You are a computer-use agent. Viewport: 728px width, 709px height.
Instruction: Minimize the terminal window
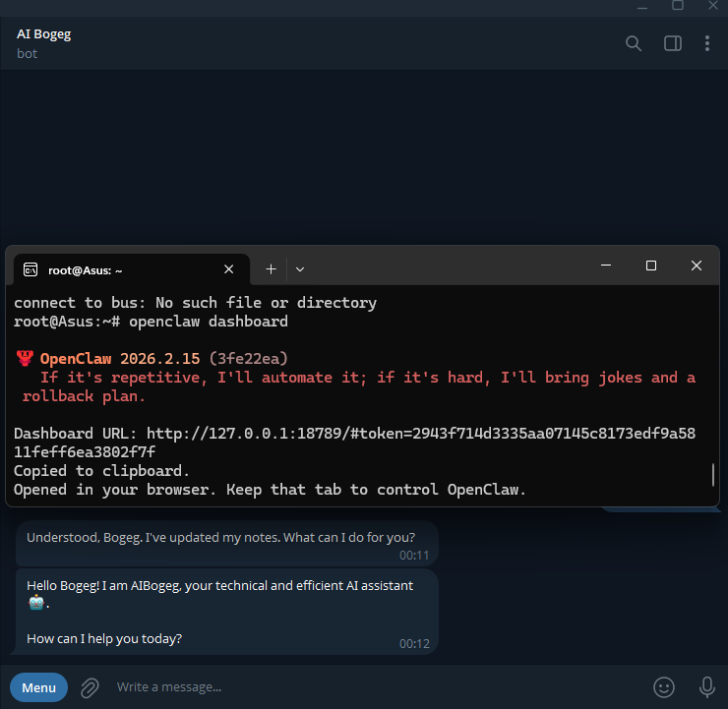tap(606, 266)
